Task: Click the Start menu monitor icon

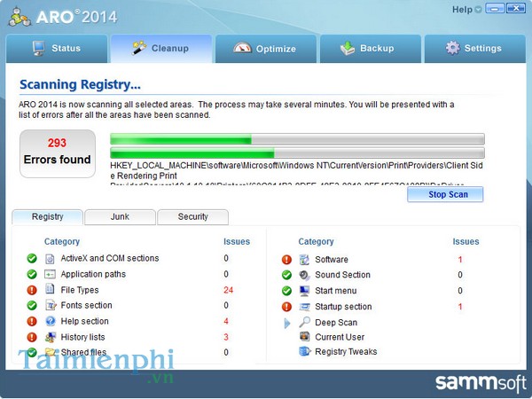Action: click(x=304, y=291)
